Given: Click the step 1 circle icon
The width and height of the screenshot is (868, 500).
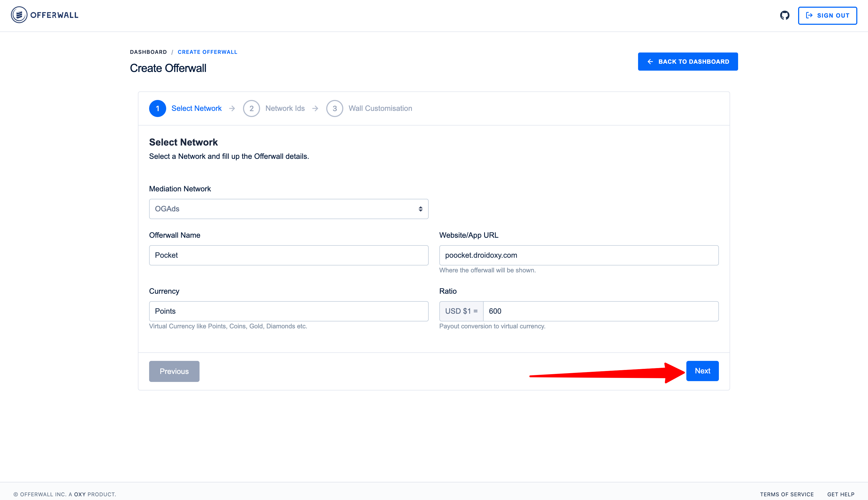Looking at the screenshot, I should [157, 108].
